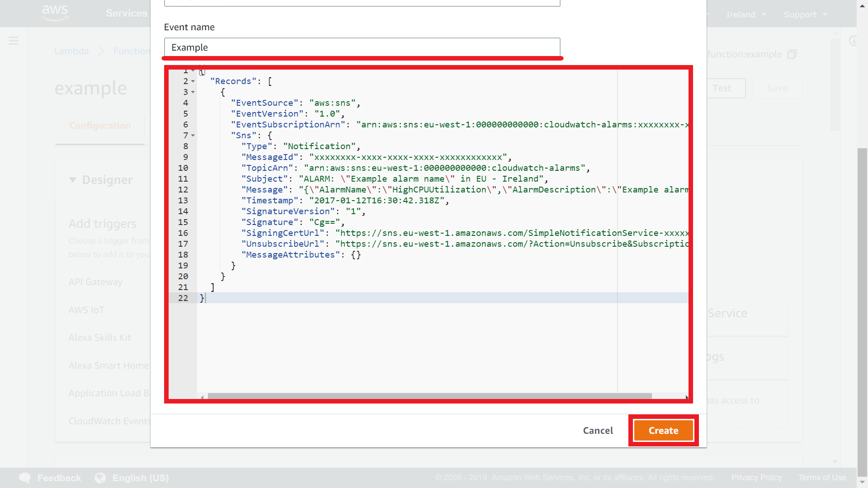Click the editor's right scroll arrow

(686, 397)
